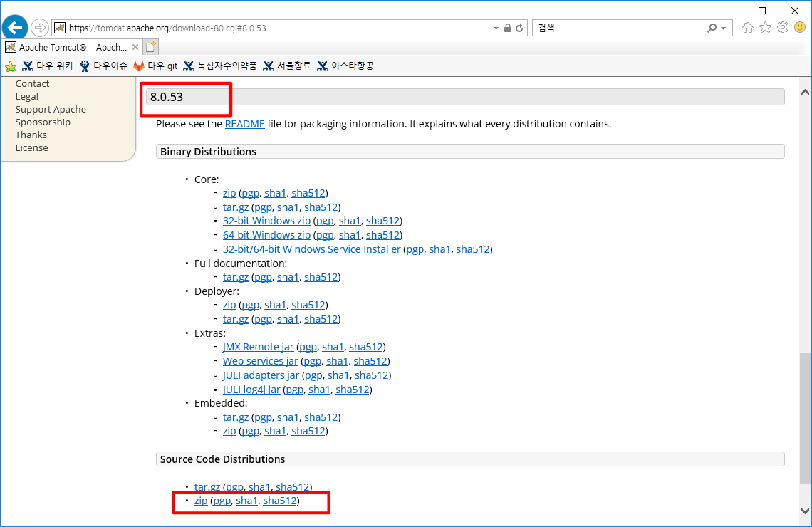Viewport: 812px width, 527px height.
Task: Open the search provider dropdown arrow
Action: coord(724,28)
